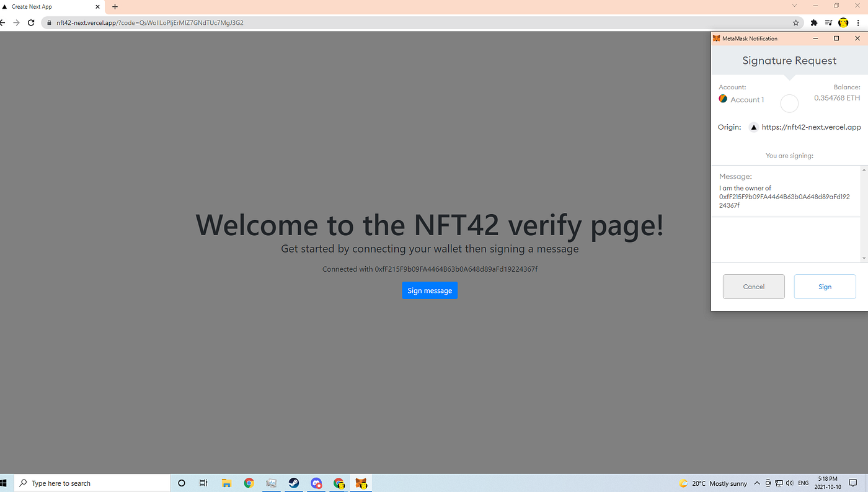Open Task View on the taskbar
868x492 pixels.
(x=203, y=483)
